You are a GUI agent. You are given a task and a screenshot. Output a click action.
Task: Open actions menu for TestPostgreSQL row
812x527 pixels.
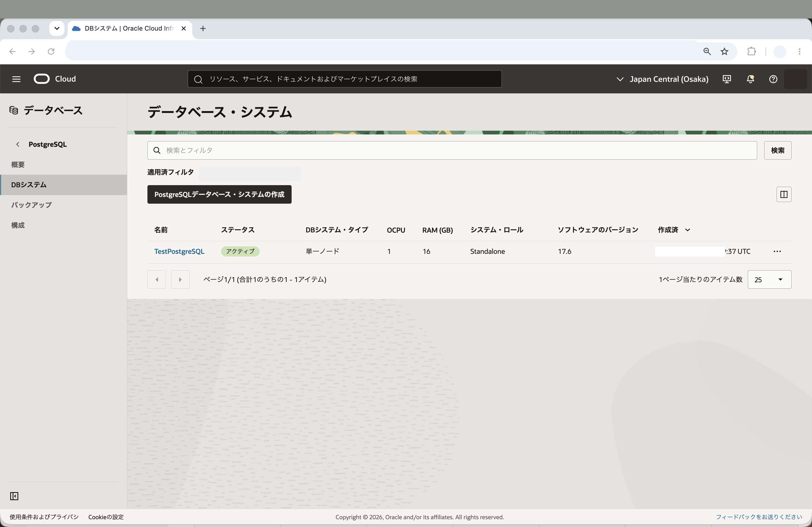pos(777,252)
